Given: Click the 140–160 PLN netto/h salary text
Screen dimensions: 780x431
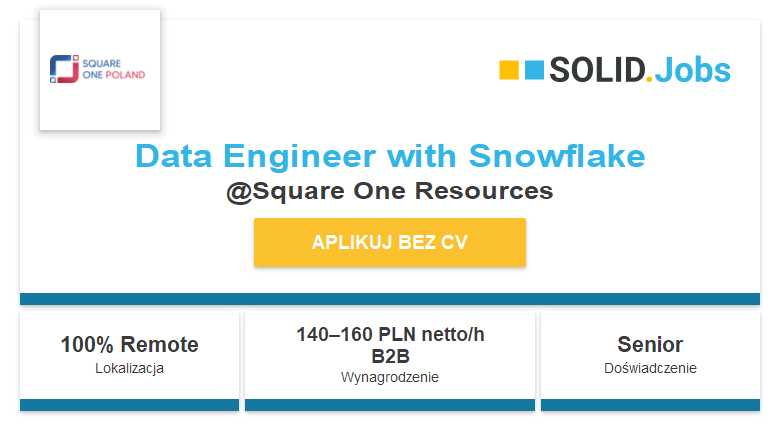Looking at the screenshot, I should [x=390, y=335].
